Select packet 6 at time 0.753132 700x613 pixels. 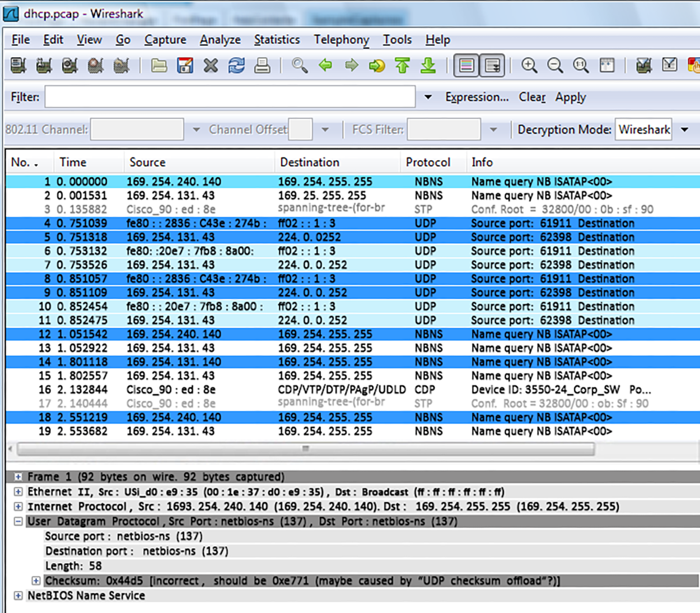pos(353,251)
